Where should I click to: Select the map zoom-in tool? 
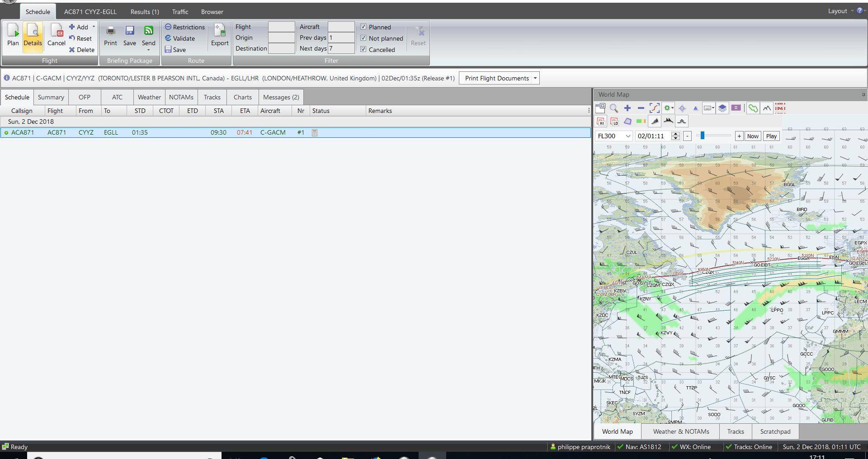coord(627,108)
